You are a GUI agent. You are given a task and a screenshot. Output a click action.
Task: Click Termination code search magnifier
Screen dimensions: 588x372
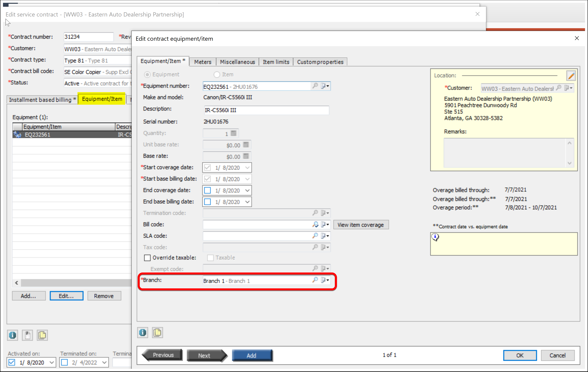click(315, 213)
